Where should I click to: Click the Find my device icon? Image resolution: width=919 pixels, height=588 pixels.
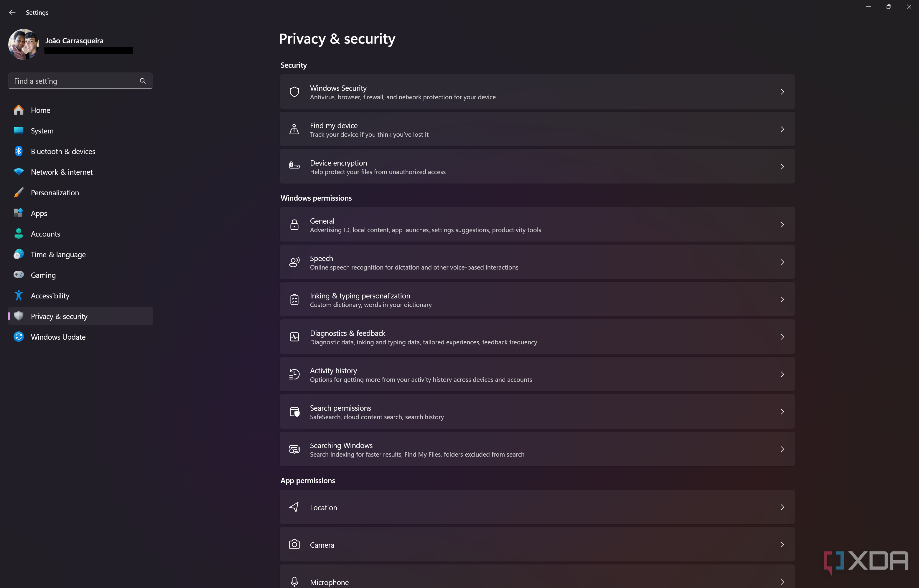coord(294,129)
